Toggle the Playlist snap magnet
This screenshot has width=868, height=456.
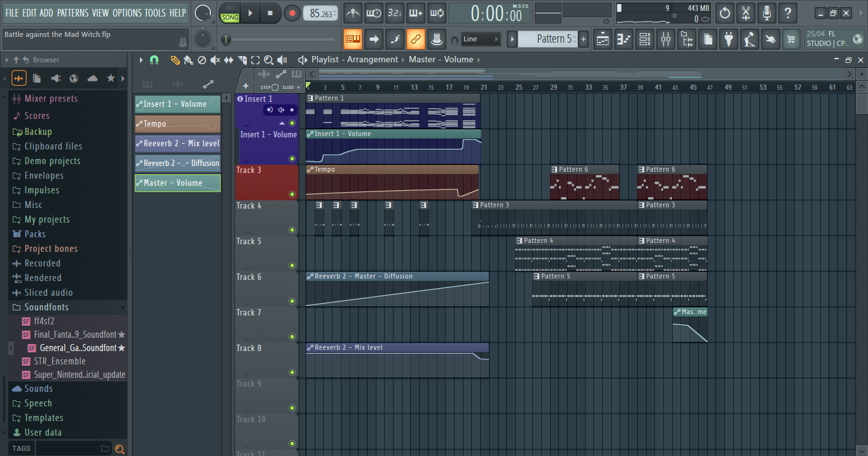point(154,60)
